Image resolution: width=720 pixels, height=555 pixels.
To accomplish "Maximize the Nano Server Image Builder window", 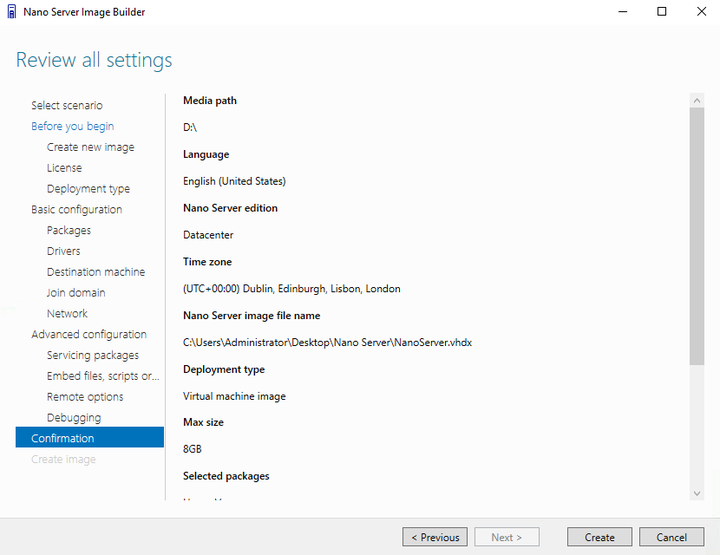I will click(x=662, y=11).
